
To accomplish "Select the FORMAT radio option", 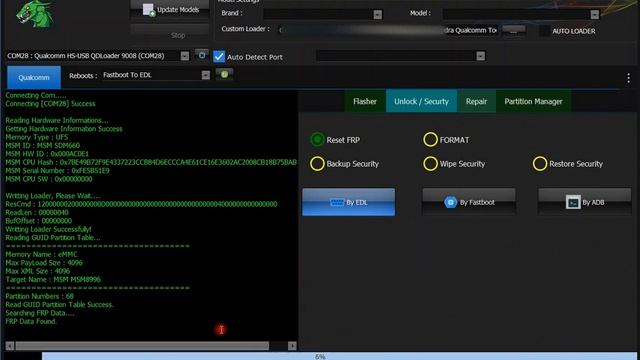I will tap(430, 140).
